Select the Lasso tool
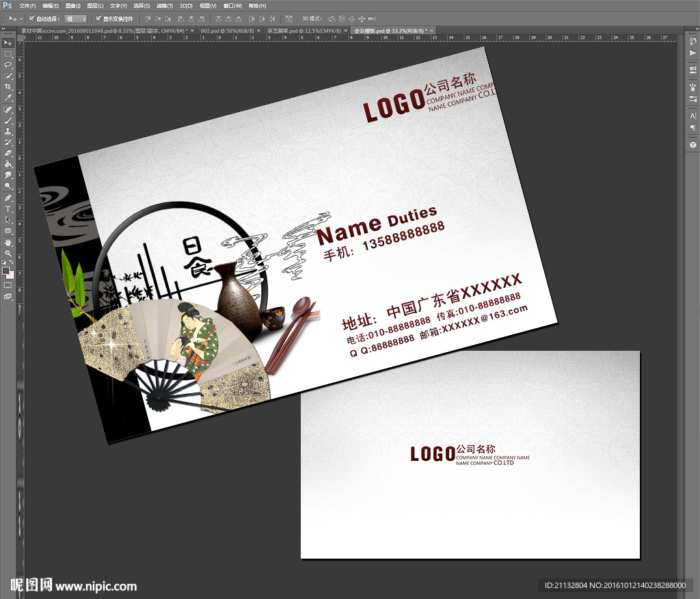 8,65
